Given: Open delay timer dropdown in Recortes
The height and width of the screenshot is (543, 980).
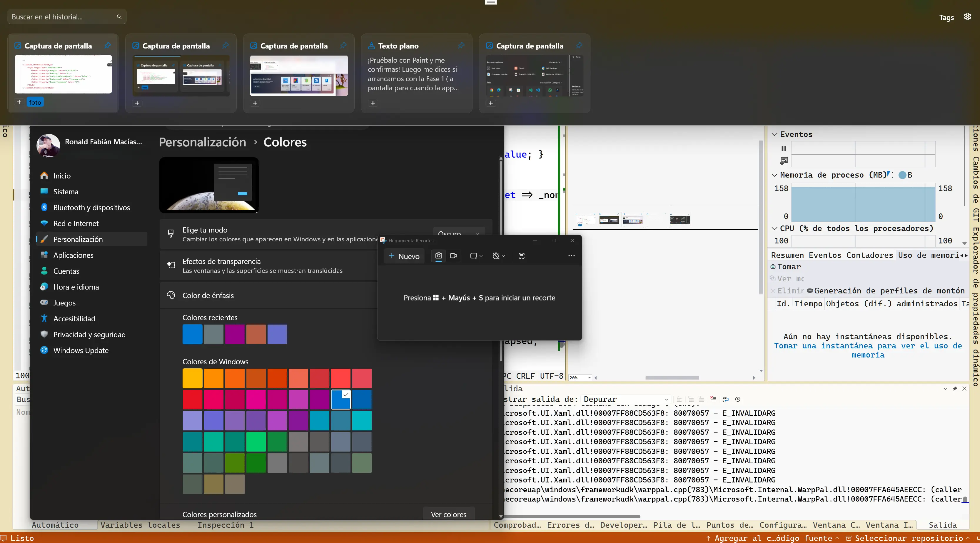Looking at the screenshot, I should coord(498,256).
